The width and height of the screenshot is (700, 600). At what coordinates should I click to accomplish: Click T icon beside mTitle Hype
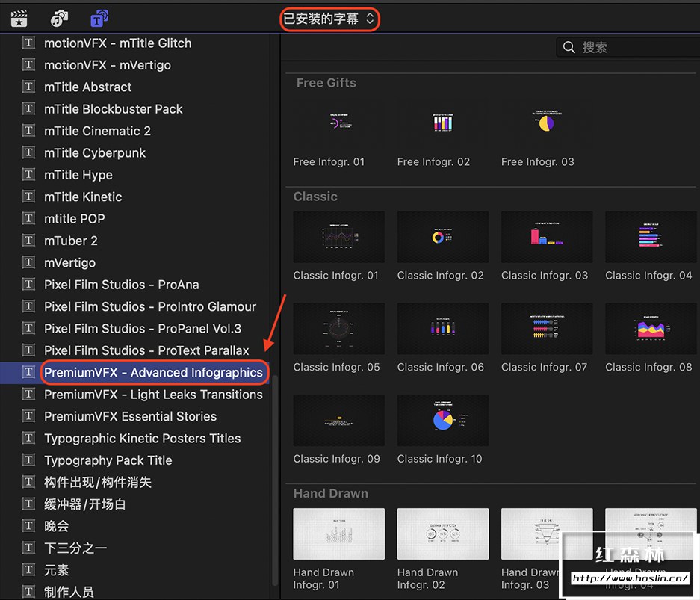(28, 174)
